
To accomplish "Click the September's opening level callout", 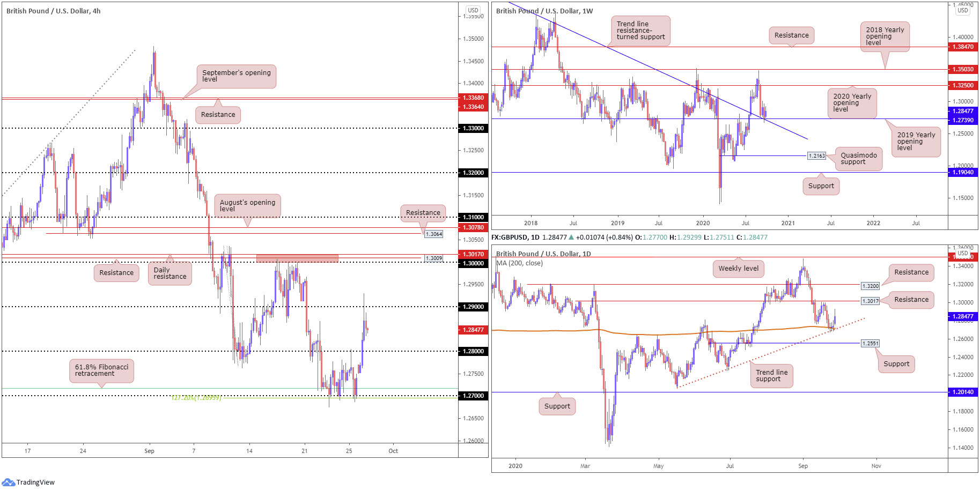I will [236, 76].
